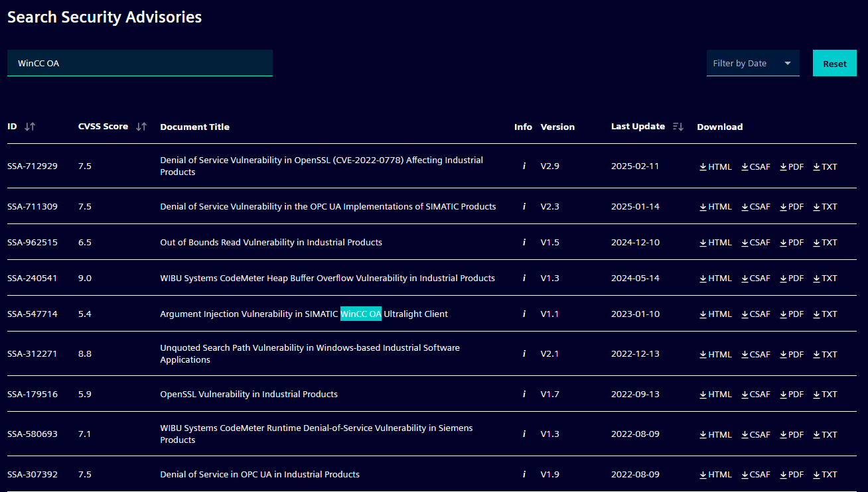Expand the Filter by Date dropdown
This screenshot has width=868, height=492.
click(753, 64)
